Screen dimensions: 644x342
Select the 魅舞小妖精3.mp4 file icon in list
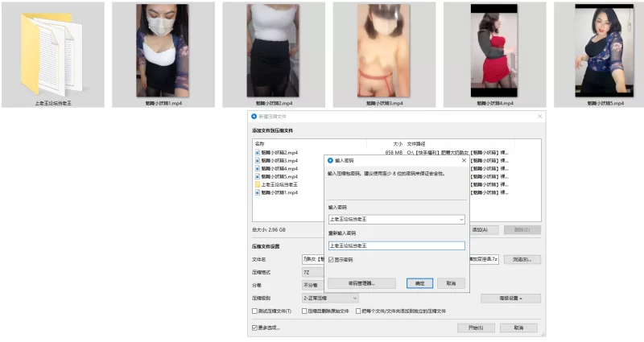pos(258,160)
